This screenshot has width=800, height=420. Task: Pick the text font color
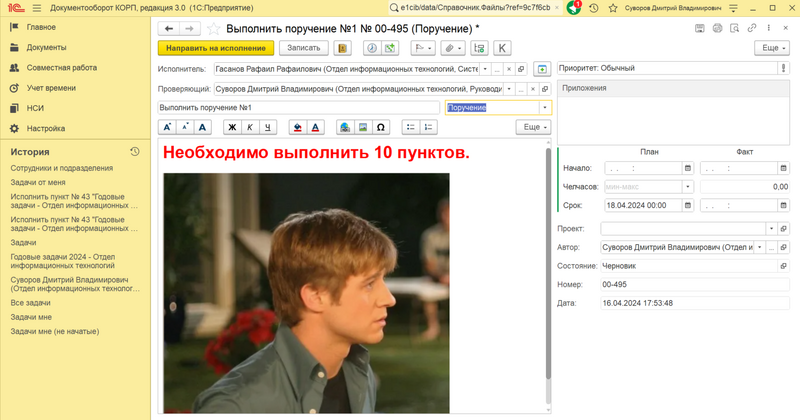[x=315, y=127]
